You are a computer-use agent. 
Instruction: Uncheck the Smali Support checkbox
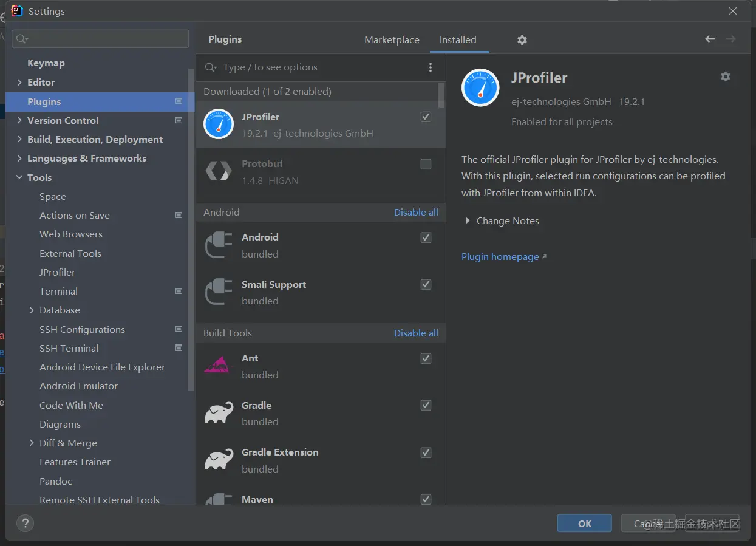[x=426, y=284]
